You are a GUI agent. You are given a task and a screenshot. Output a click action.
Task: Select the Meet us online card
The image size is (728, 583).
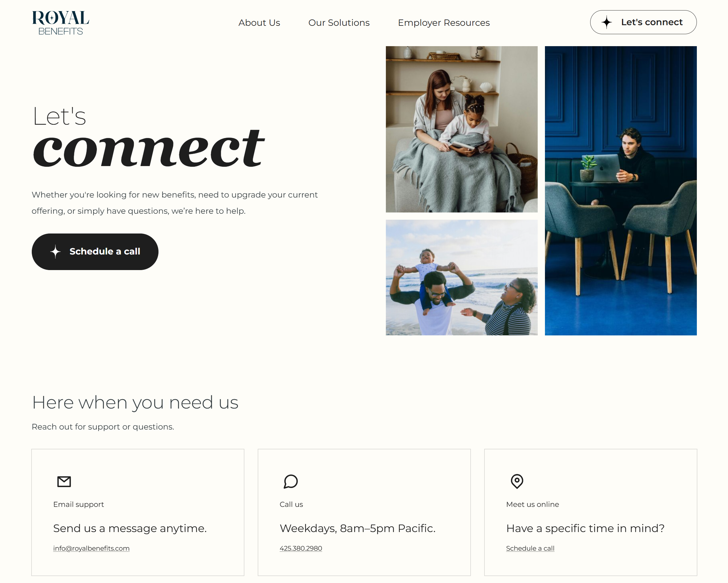[590, 512]
